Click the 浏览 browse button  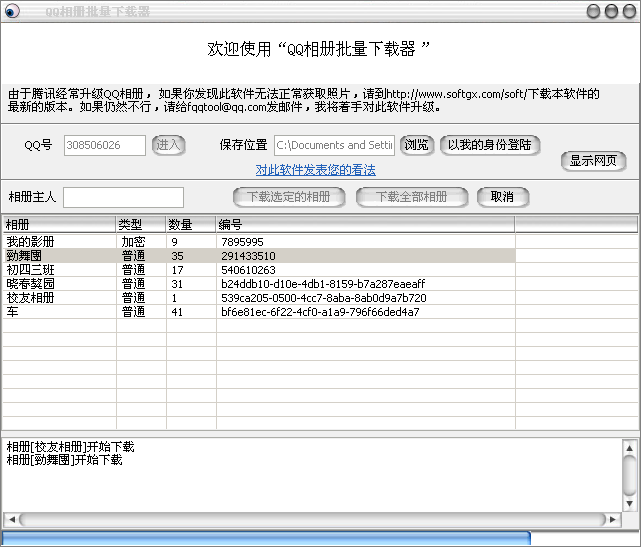417,145
